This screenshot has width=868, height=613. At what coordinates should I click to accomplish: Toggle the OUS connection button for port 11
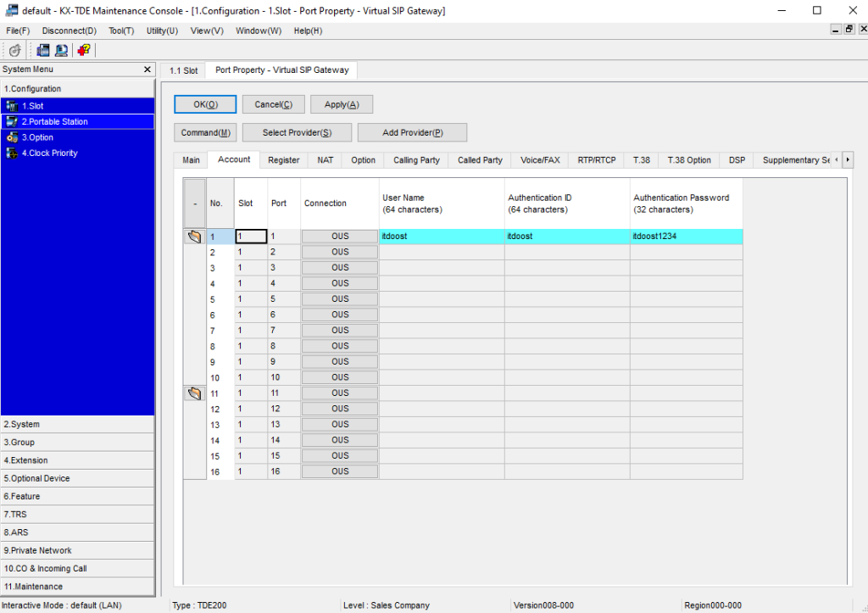pyautogui.click(x=340, y=393)
